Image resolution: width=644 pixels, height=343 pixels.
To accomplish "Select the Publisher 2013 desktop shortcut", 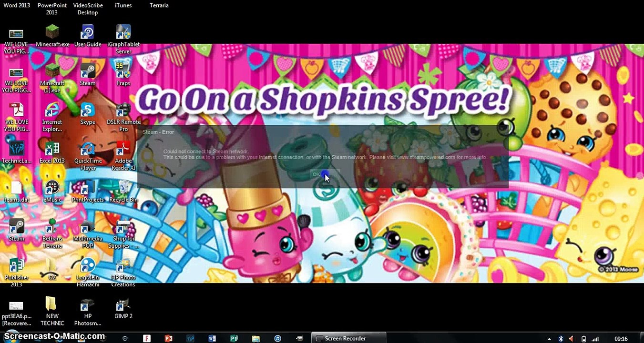I will 16,272.
